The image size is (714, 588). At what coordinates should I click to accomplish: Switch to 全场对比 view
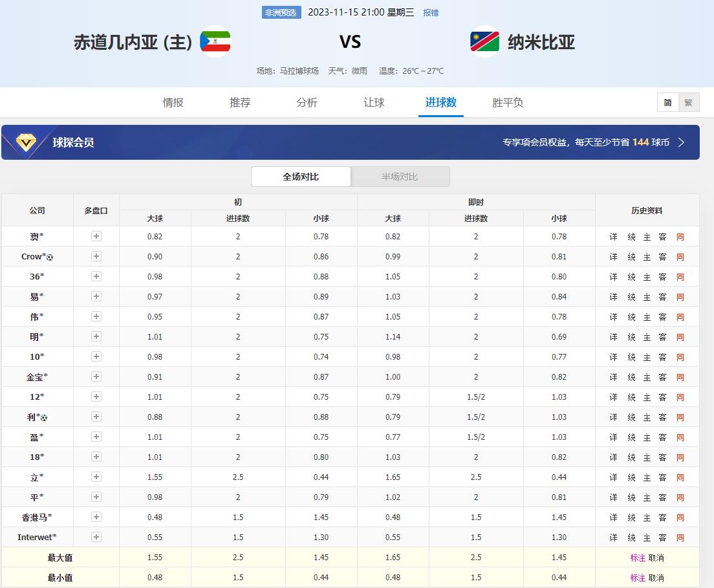click(301, 177)
